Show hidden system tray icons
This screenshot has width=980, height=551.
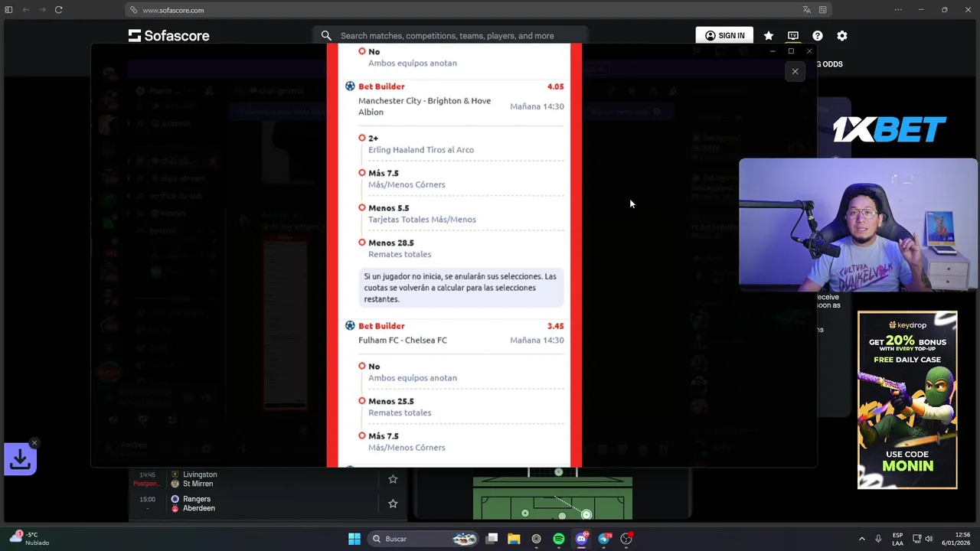click(x=861, y=539)
